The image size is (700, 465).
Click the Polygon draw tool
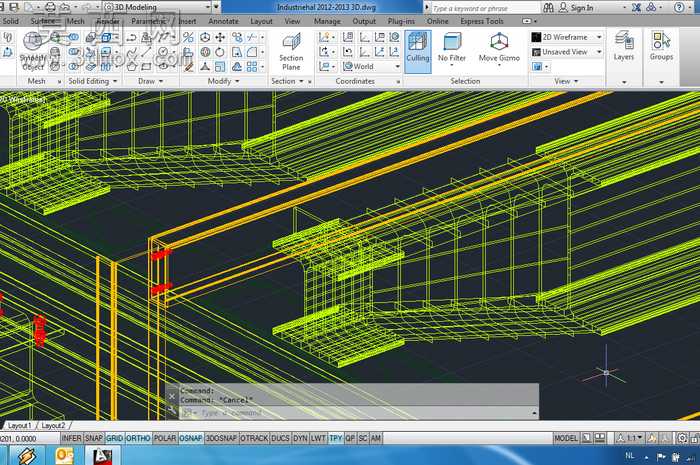coord(131,67)
